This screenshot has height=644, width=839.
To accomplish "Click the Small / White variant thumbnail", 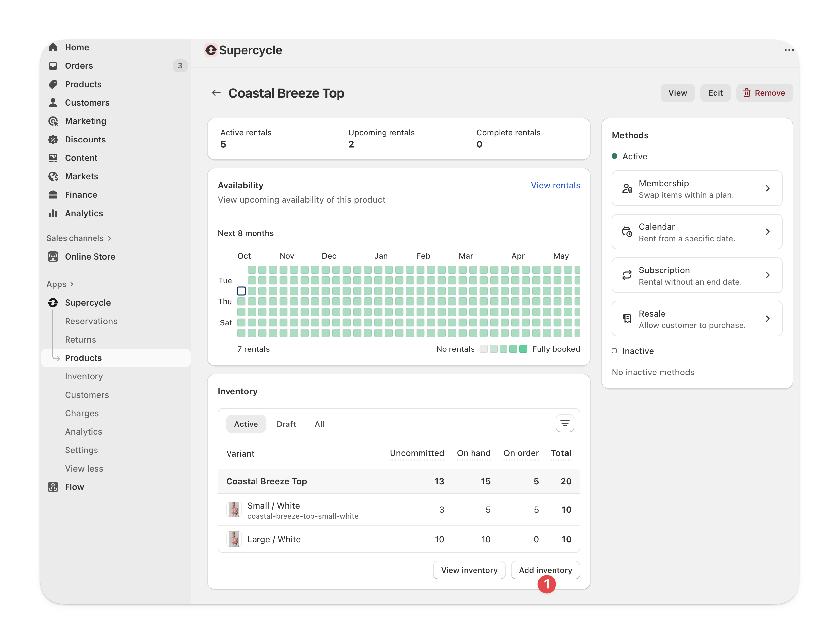I will 234,509.
